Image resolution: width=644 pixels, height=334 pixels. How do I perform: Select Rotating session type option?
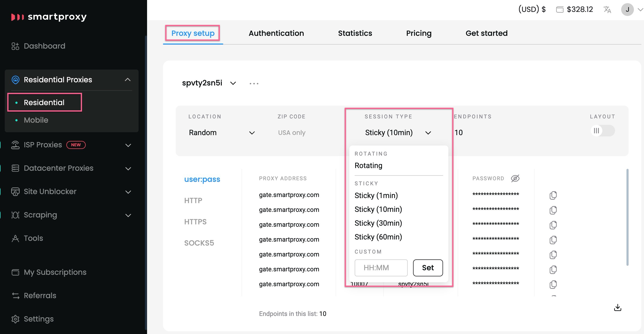pyautogui.click(x=368, y=165)
